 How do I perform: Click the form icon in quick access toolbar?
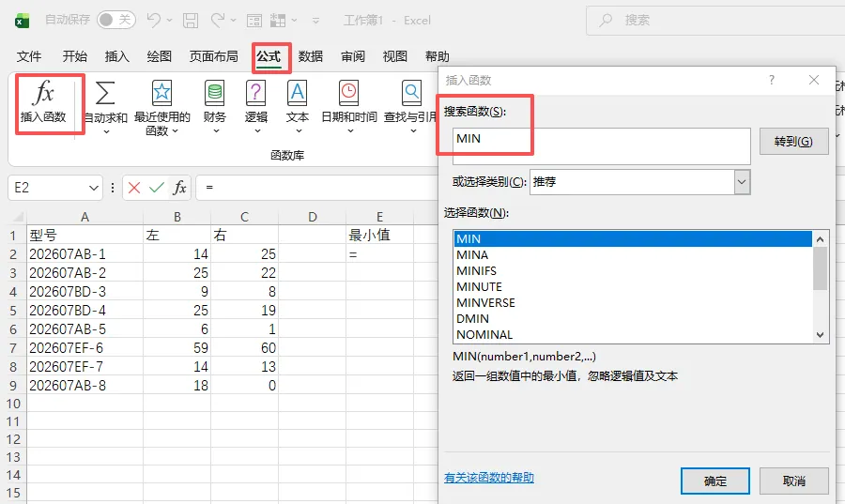click(x=254, y=21)
